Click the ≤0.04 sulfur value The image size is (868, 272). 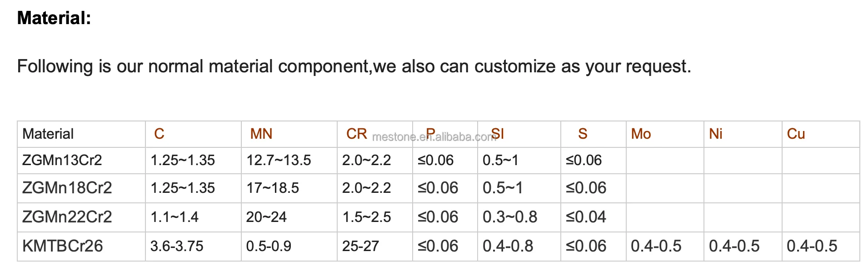point(586,217)
